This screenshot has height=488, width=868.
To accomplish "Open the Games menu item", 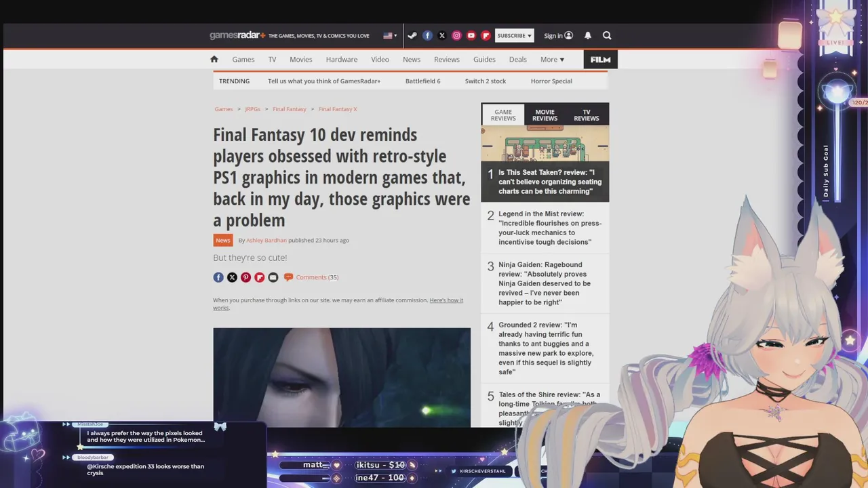I will (243, 59).
